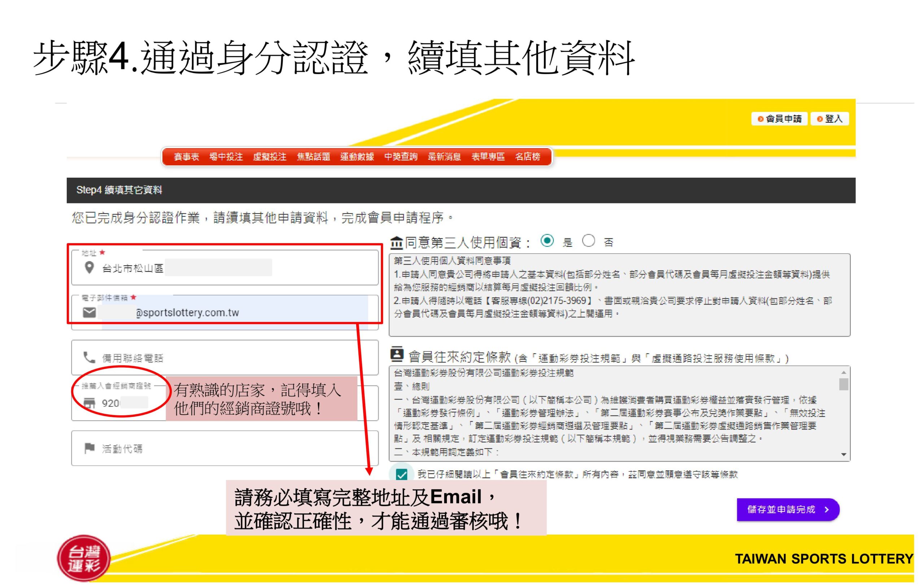Click the location pin icon in address field

[89, 268]
